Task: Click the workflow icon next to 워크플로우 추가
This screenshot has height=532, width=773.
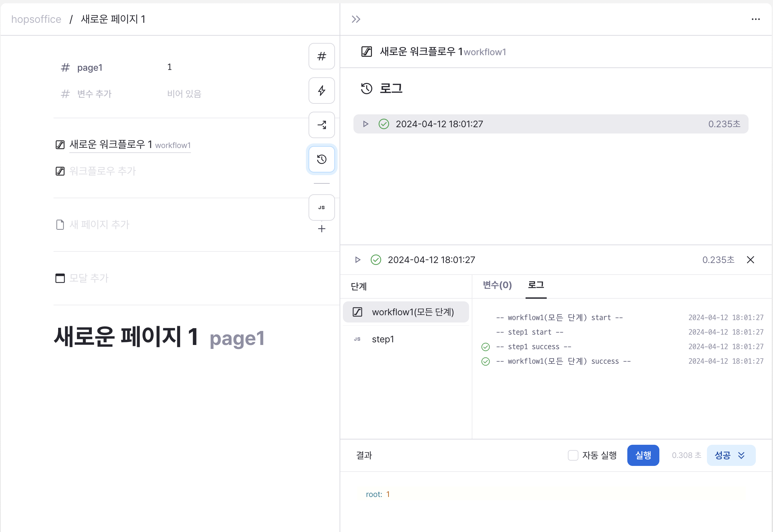Action: (60, 171)
